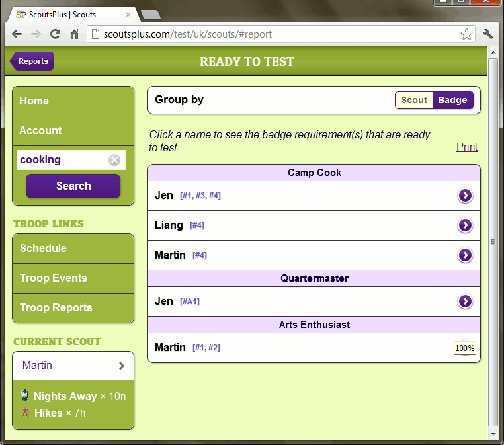Viewport: 504px width, 445px height.
Task: Switch Group by to Badge
Action: (x=452, y=100)
